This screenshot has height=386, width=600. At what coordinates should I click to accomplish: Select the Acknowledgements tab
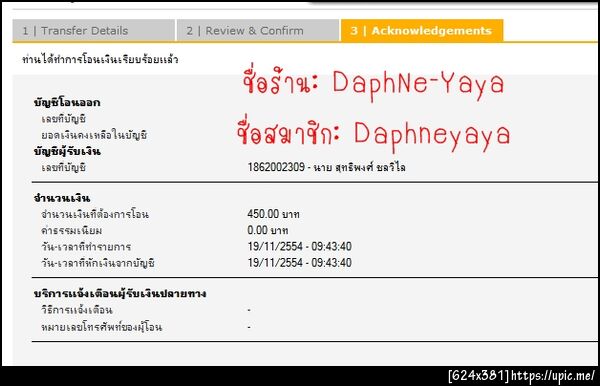[422, 30]
